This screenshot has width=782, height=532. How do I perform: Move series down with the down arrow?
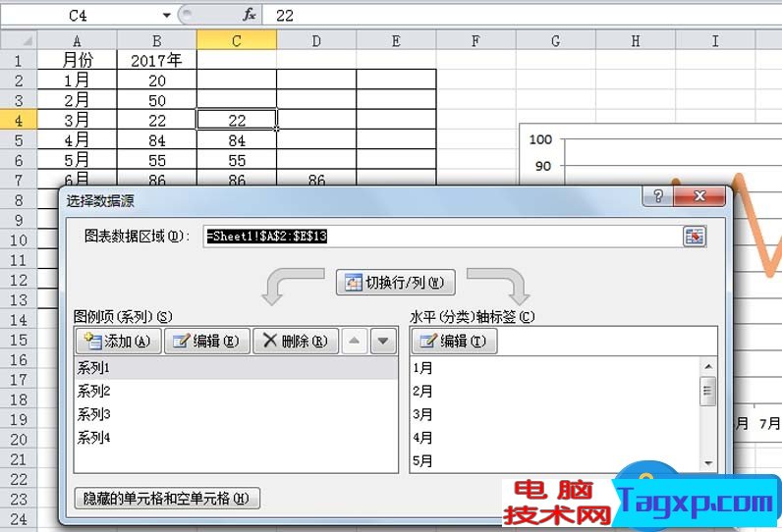click(383, 342)
